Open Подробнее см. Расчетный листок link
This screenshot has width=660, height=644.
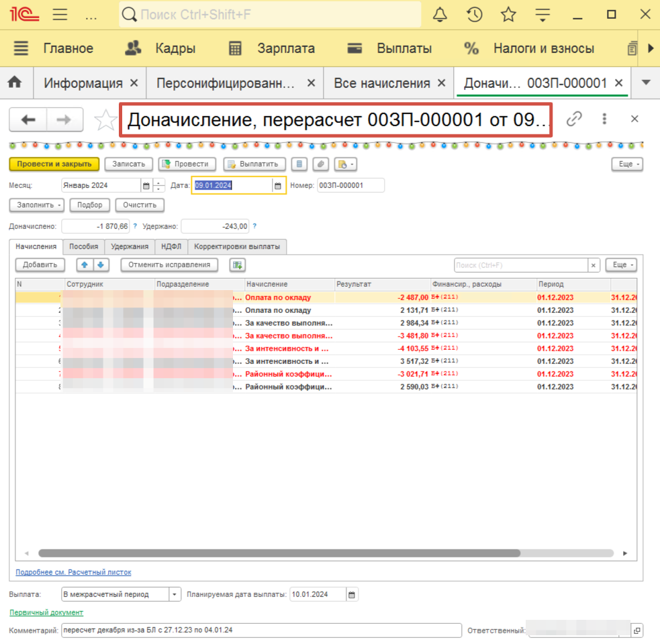[73, 572]
